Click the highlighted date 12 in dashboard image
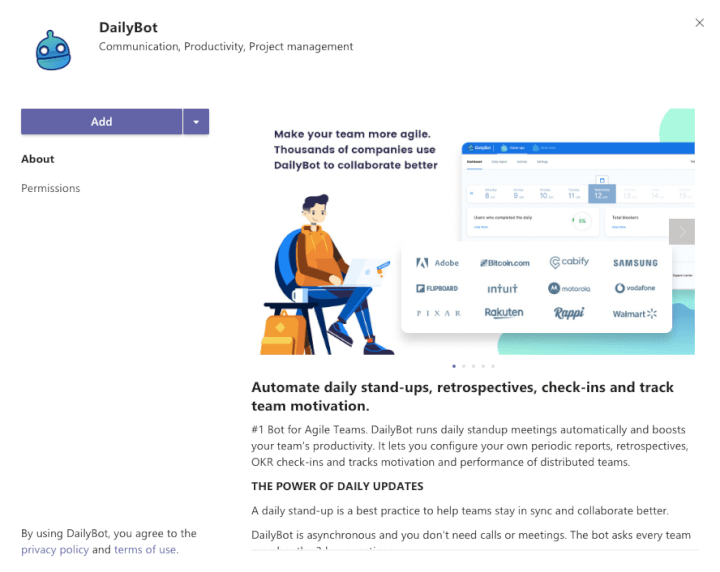Screen dimensions: 720x572 tap(602, 194)
